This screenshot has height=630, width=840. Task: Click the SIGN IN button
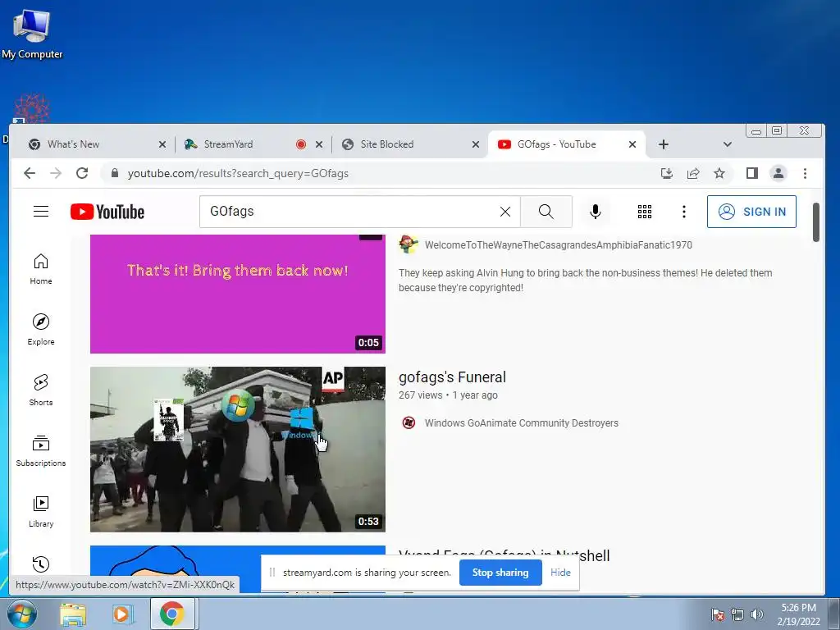[751, 212]
